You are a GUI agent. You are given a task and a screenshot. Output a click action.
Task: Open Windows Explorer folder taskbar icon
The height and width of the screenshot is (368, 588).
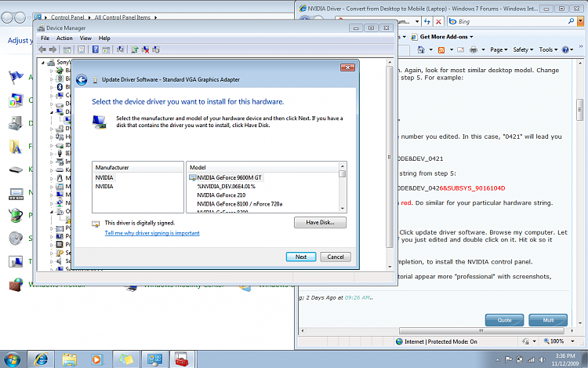point(69,359)
